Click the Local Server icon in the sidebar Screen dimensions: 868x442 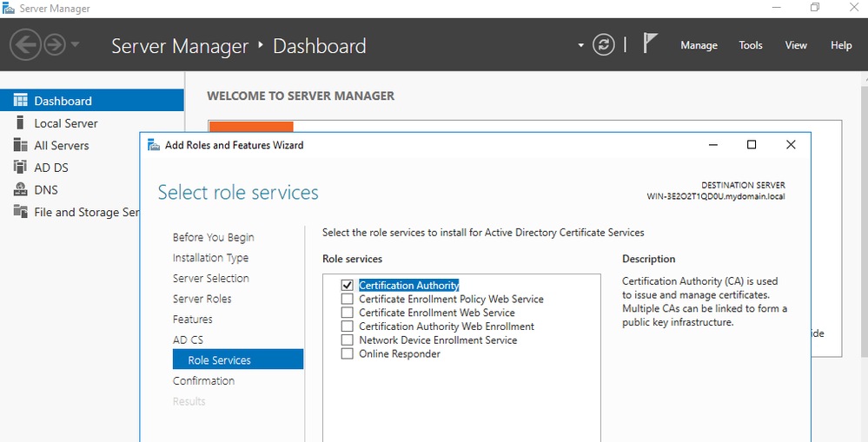pos(21,122)
